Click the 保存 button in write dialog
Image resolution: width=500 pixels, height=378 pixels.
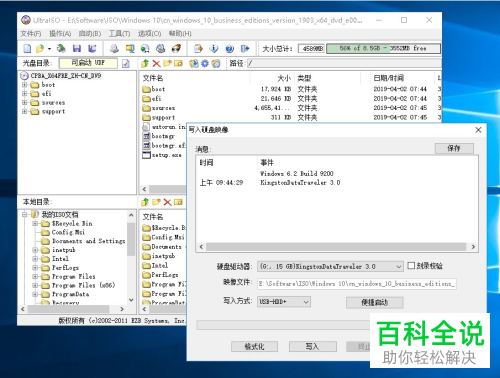454,148
